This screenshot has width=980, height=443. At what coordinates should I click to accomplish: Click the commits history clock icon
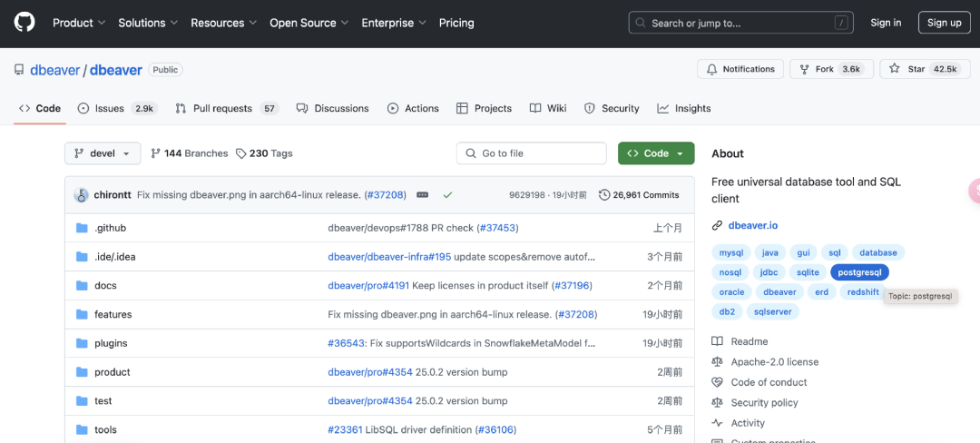pos(604,195)
